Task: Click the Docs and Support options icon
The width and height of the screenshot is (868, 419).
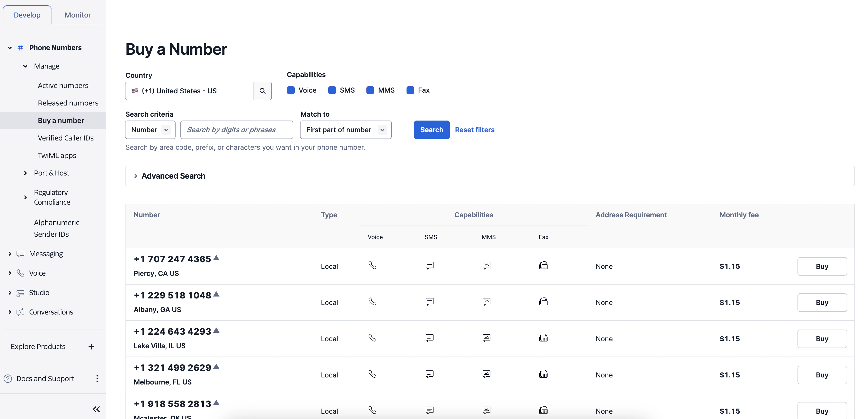Action: point(97,379)
